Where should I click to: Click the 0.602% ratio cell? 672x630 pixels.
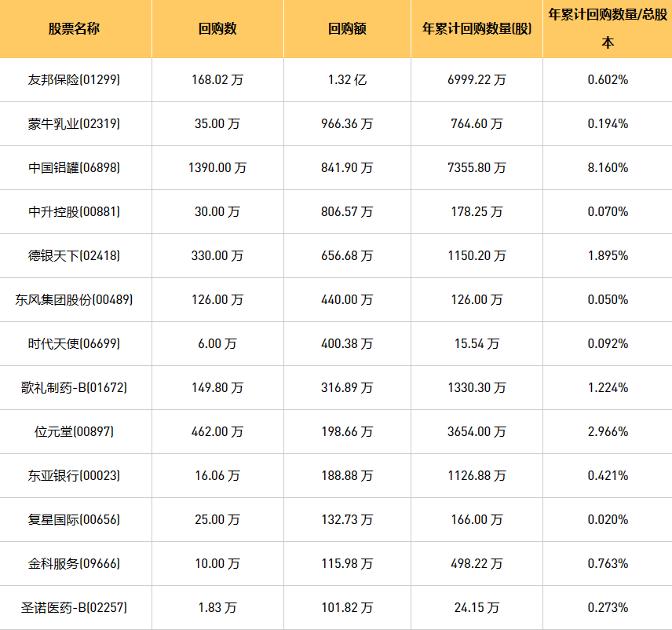608,80
